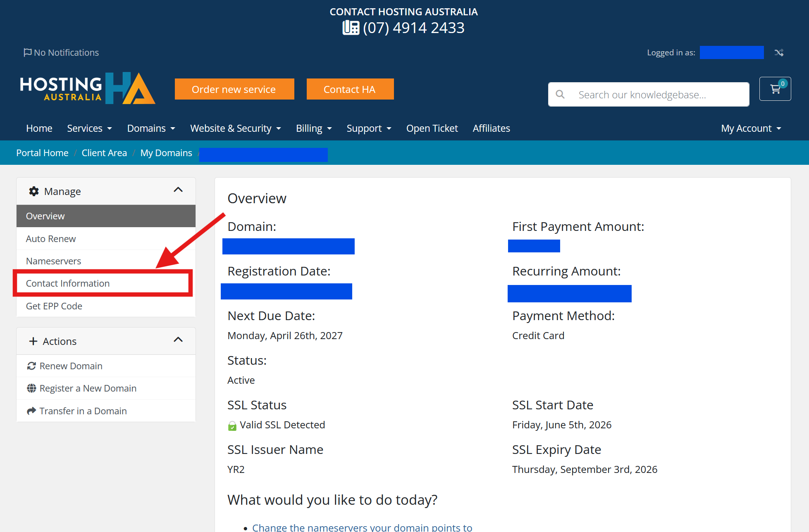Click the Manage gear icon

tap(34, 191)
